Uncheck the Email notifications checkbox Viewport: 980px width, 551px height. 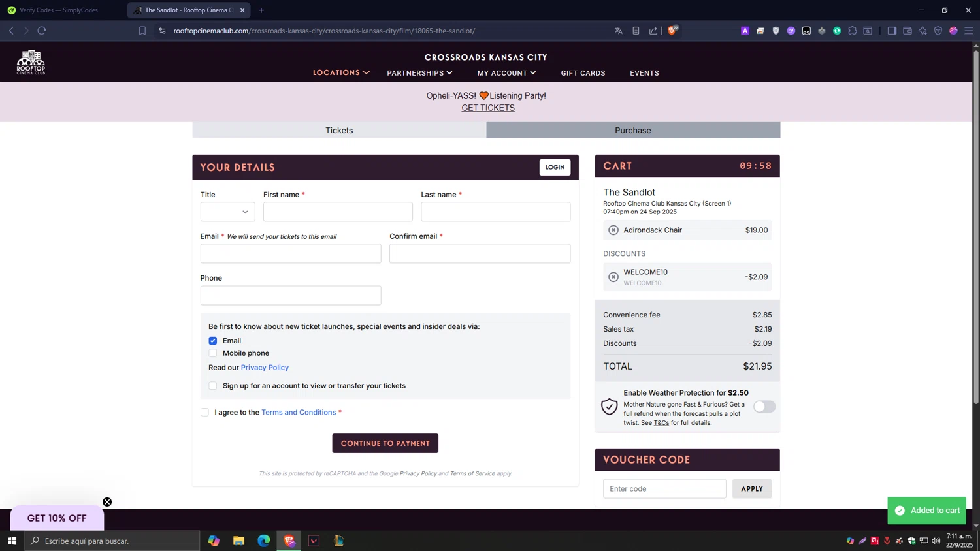click(x=213, y=341)
